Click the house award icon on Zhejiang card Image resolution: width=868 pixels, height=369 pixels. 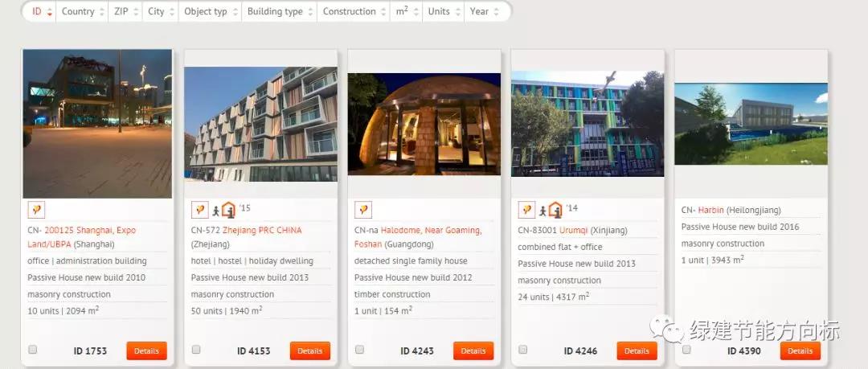pyautogui.click(x=228, y=210)
